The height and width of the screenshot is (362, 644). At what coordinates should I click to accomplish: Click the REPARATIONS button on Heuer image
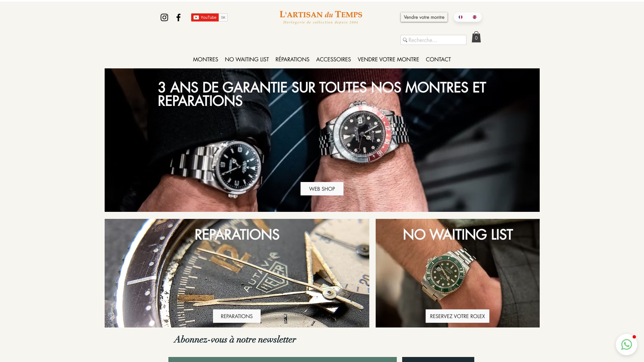coord(236,316)
